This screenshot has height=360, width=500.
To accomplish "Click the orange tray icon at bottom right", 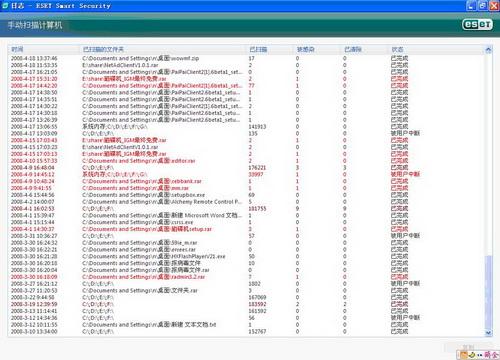I will [x=464, y=355].
